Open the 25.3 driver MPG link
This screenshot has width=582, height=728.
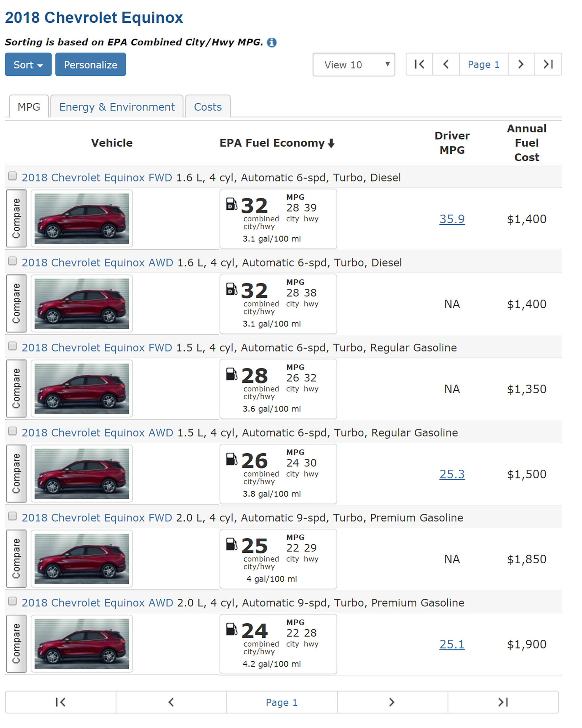click(452, 475)
